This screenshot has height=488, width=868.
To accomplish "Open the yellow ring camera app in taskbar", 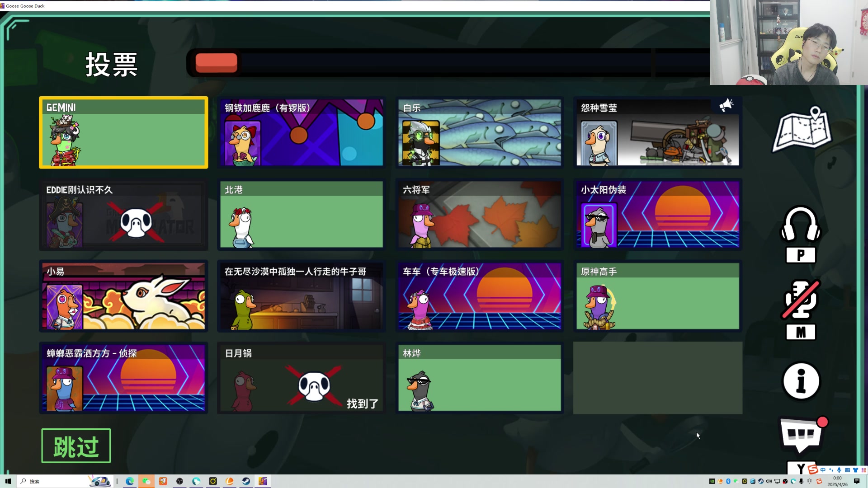I will tap(213, 481).
